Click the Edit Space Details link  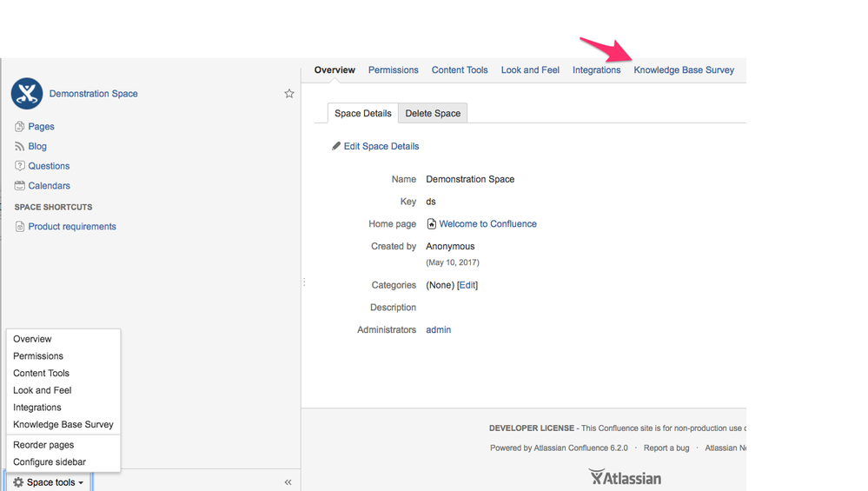(381, 146)
